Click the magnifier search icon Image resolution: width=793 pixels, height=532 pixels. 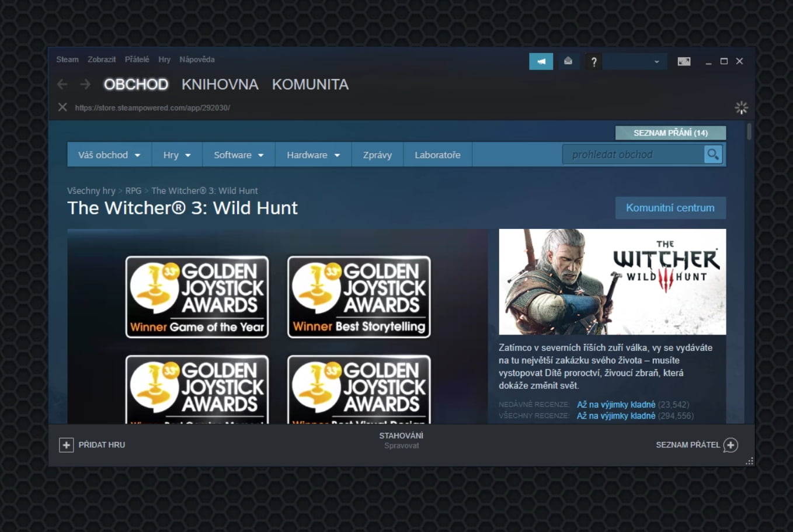[713, 155]
